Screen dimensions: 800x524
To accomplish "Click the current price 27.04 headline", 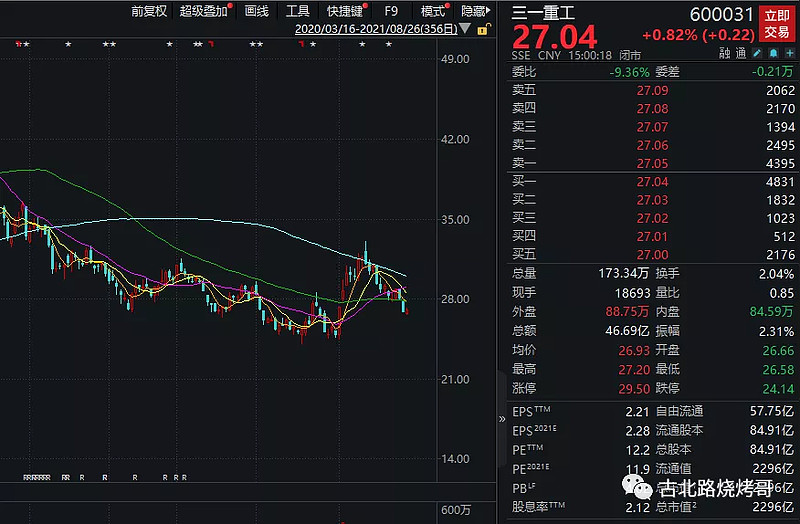I will (555, 36).
